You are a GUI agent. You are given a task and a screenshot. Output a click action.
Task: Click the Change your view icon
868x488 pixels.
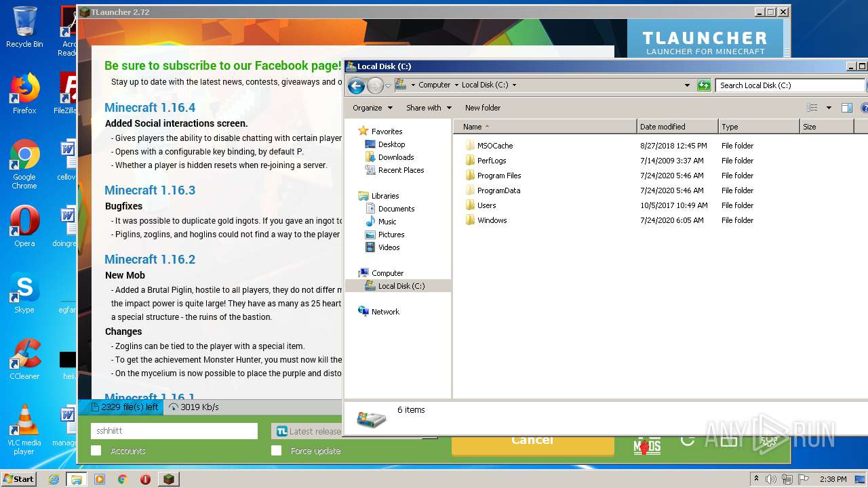click(812, 108)
